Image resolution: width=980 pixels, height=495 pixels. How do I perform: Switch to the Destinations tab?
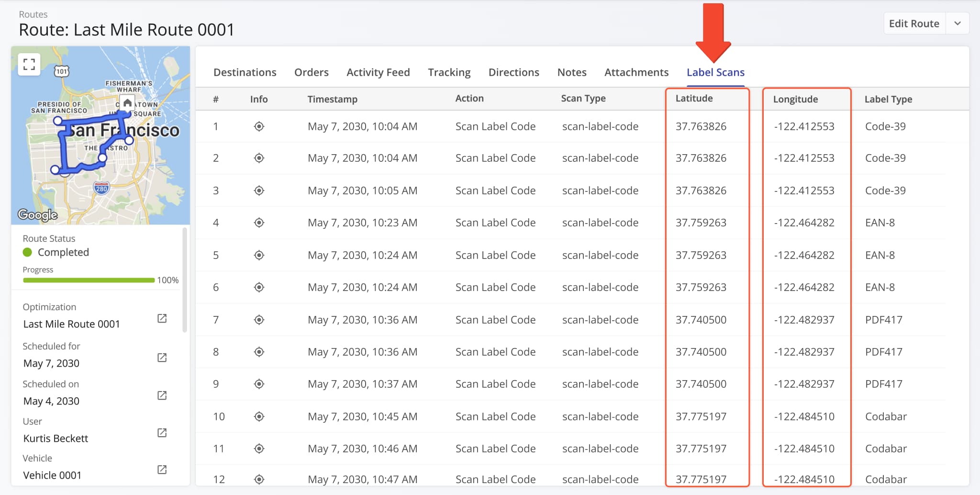(245, 72)
